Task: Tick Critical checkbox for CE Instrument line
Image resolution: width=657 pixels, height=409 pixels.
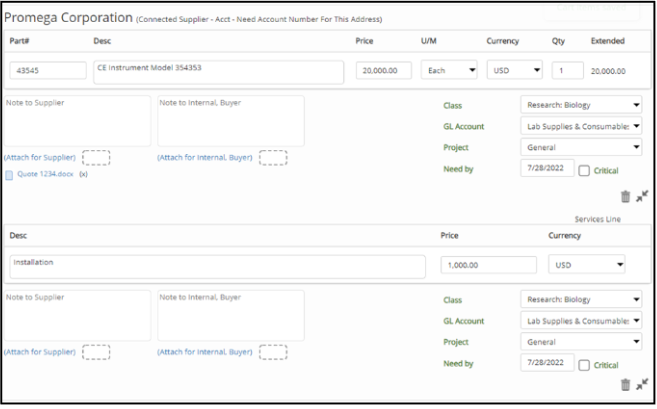Action: point(584,171)
